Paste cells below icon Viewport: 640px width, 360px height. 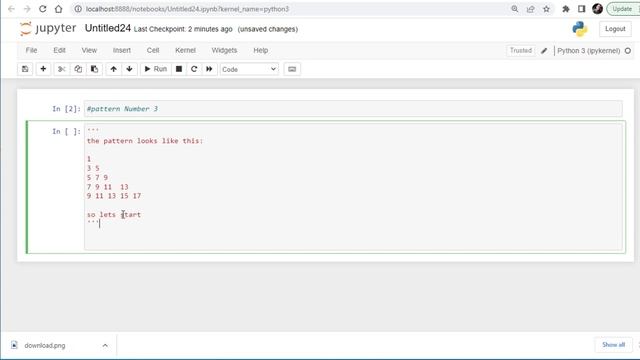94,69
